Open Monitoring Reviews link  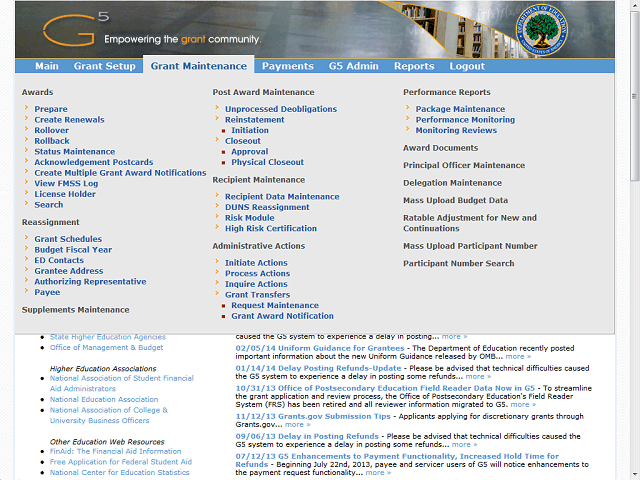click(456, 130)
